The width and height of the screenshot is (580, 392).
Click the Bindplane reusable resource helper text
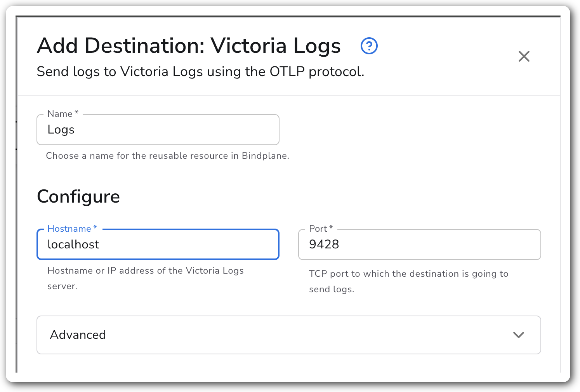167,156
